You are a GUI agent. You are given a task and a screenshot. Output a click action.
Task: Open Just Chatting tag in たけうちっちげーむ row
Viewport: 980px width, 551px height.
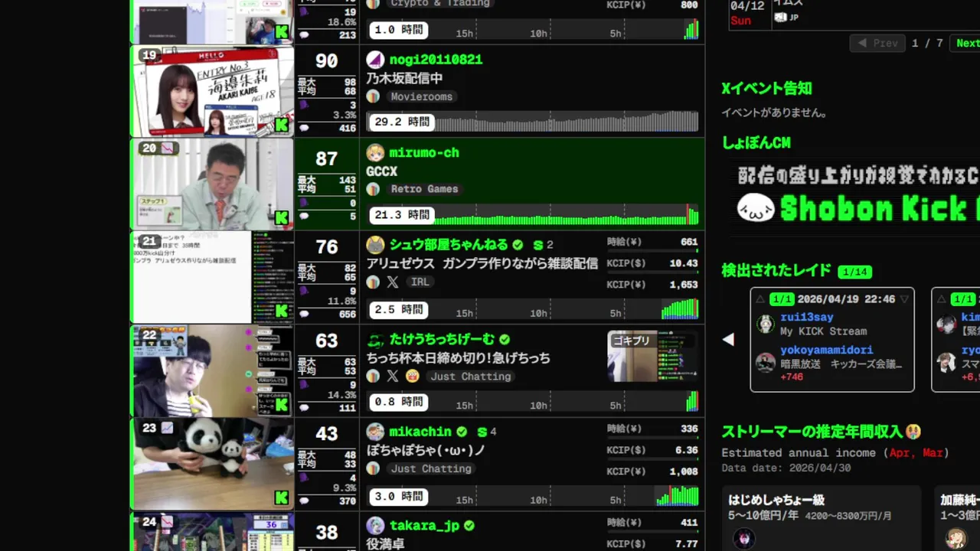click(470, 377)
